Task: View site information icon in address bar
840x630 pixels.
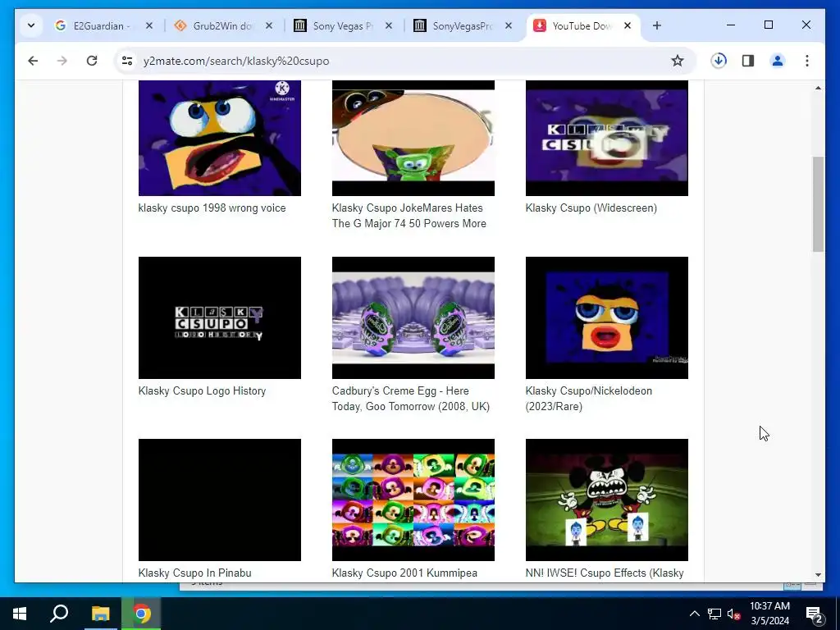Action: click(x=127, y=61)
